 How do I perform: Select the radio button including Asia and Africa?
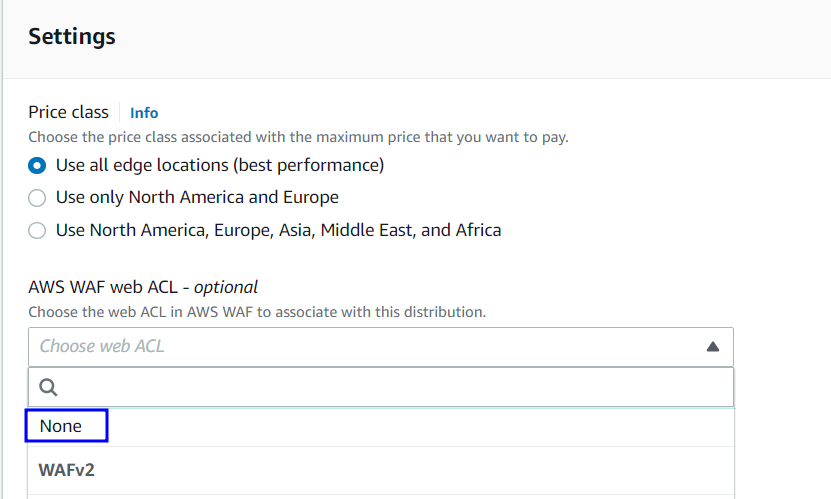[x=37, y=231]
